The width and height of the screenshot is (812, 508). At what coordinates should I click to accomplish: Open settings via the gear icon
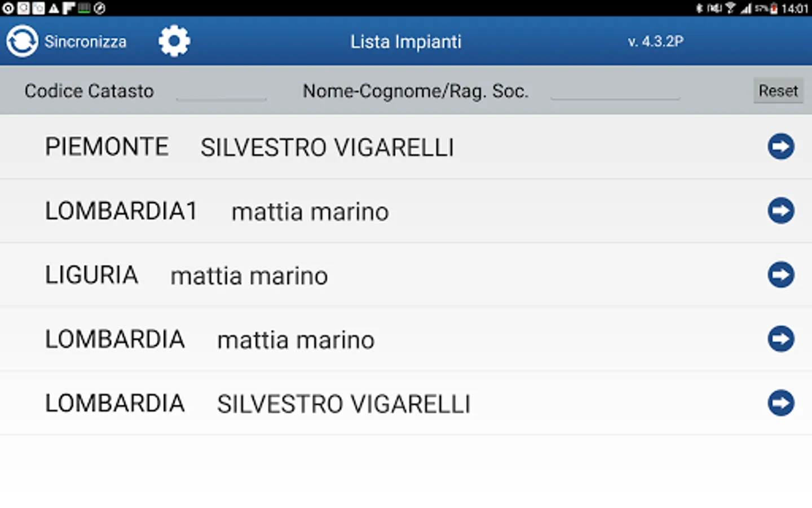(x=174, y=41)
